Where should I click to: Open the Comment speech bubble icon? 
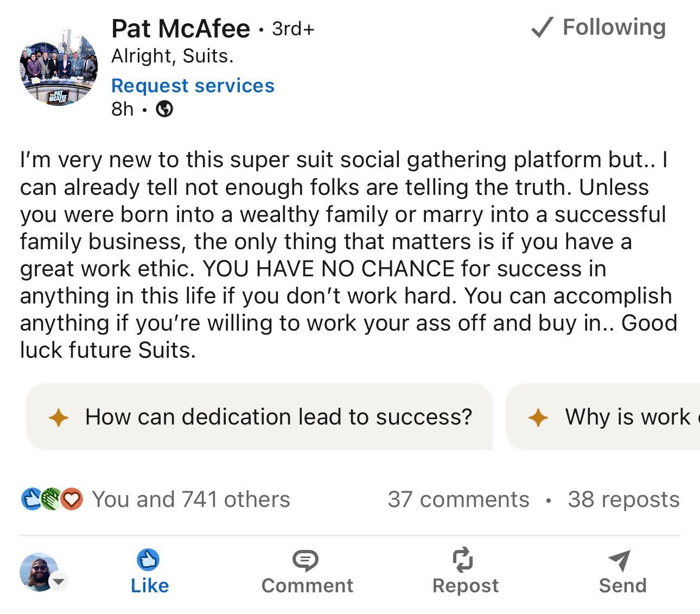tap(307, 561)
